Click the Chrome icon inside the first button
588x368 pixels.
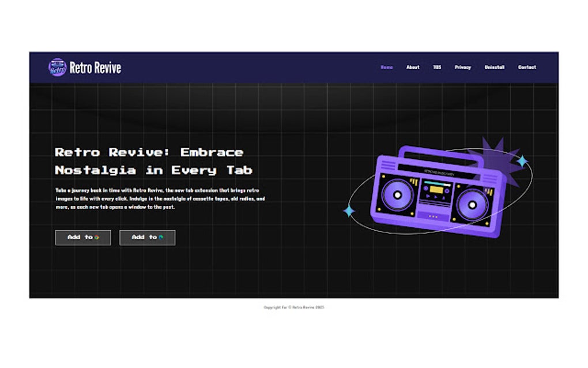pos(97,237)
